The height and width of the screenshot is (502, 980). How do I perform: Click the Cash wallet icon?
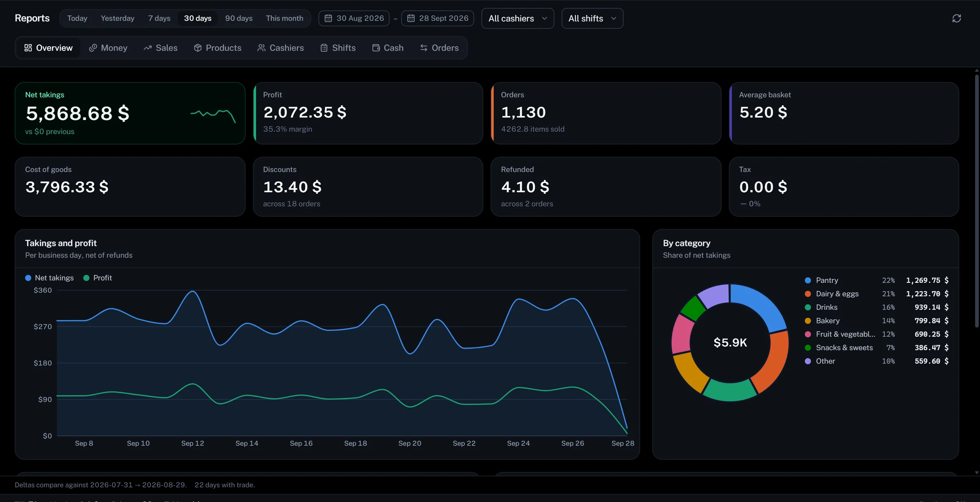376,48
